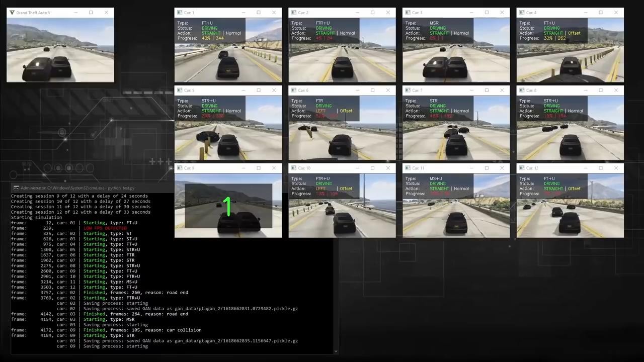Close the Car: 6 window
This screenshot has height=362, width=644.
tap(388, 90)
